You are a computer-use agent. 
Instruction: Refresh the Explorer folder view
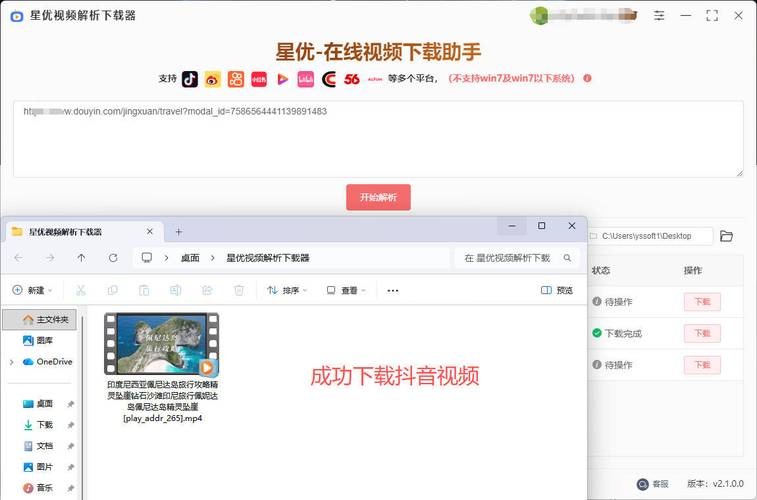point(113,258)
